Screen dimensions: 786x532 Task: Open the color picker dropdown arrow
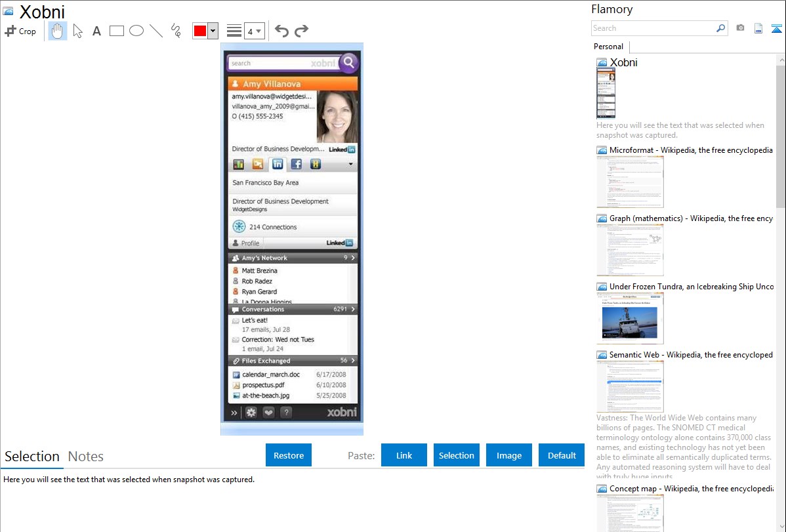(213, 31)
